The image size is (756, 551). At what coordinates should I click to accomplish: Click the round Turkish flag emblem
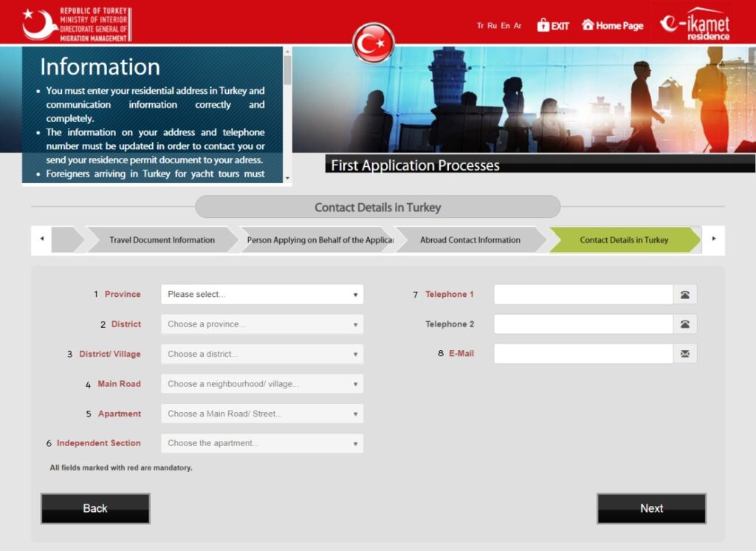[374, 43]
